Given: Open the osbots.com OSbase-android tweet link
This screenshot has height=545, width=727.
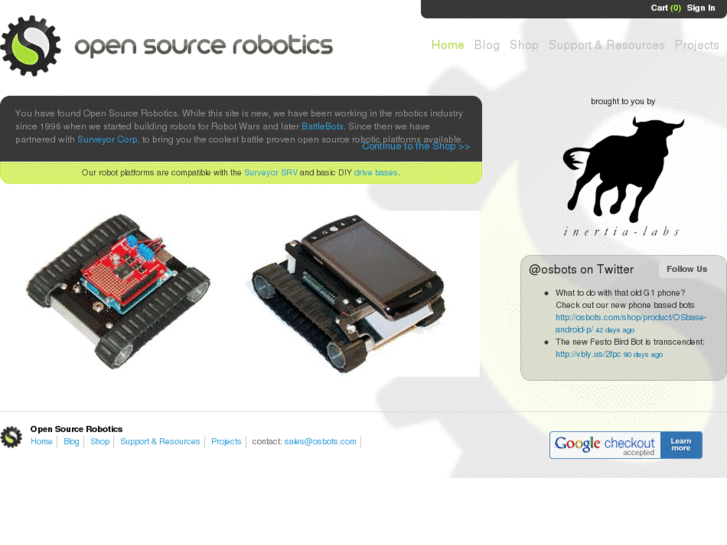Looking at the screenshot, I should (631, 323).
